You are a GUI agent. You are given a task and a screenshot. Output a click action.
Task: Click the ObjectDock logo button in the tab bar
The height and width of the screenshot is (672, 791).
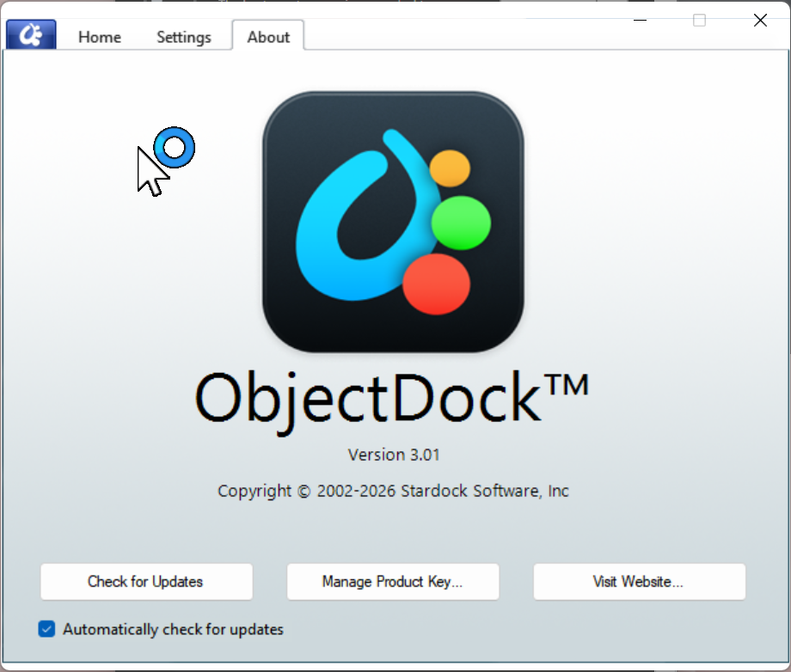click(31, 34)
